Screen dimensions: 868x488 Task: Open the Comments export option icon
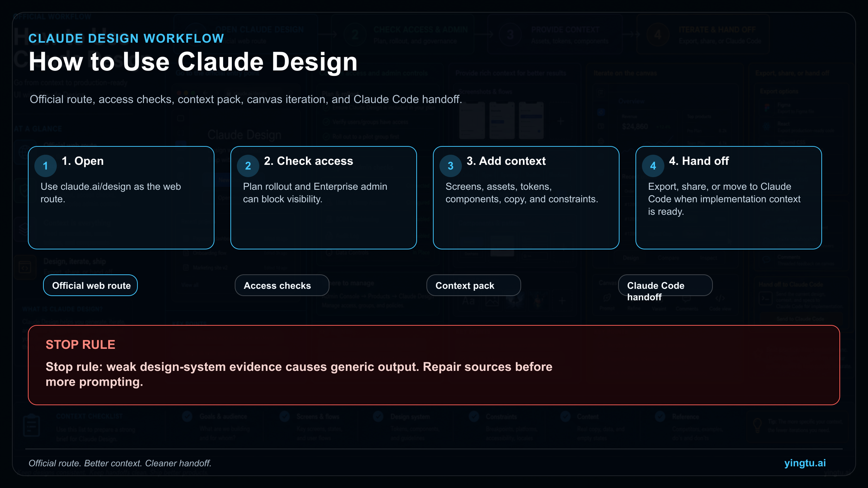click(x=766, y=260)
